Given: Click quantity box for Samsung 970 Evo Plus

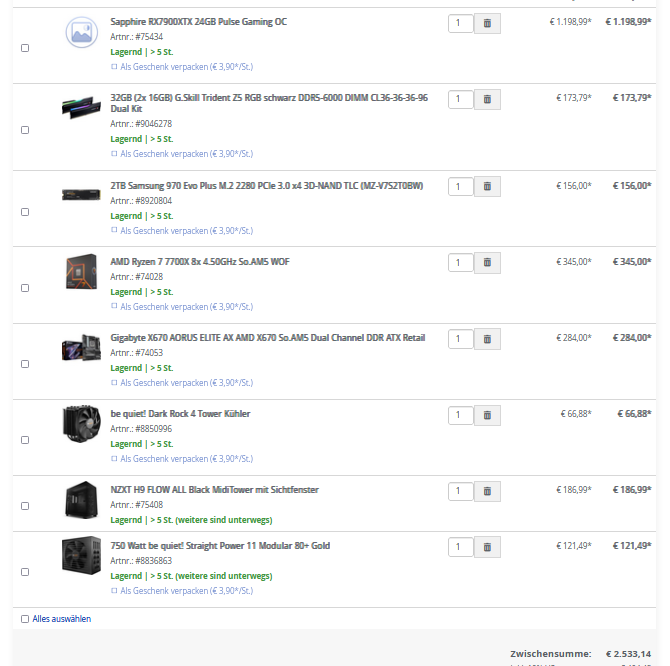Looking at the screenshot, I should pyautogui.click(x=461, y=186).
